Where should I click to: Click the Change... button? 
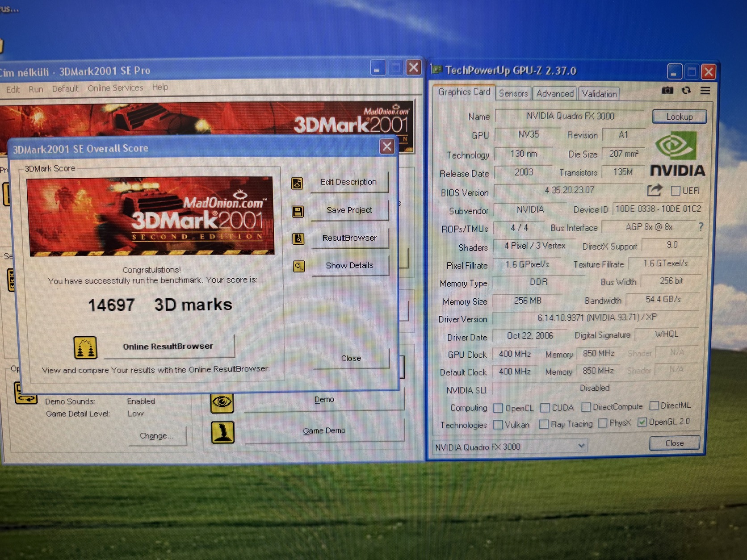coord(157,436)
